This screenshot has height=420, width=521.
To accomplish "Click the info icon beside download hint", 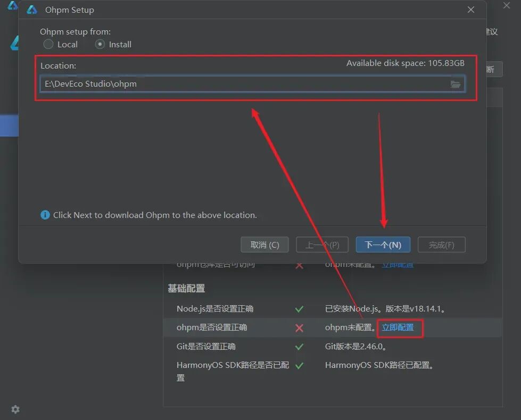I will pyautogui.click(x=45, y=215).
